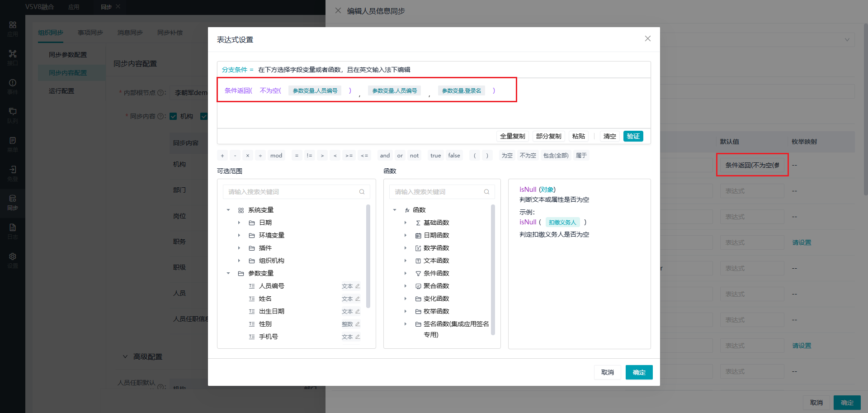
Task: Click the help icon beside 同步内容
Action: tap(160, 116)
